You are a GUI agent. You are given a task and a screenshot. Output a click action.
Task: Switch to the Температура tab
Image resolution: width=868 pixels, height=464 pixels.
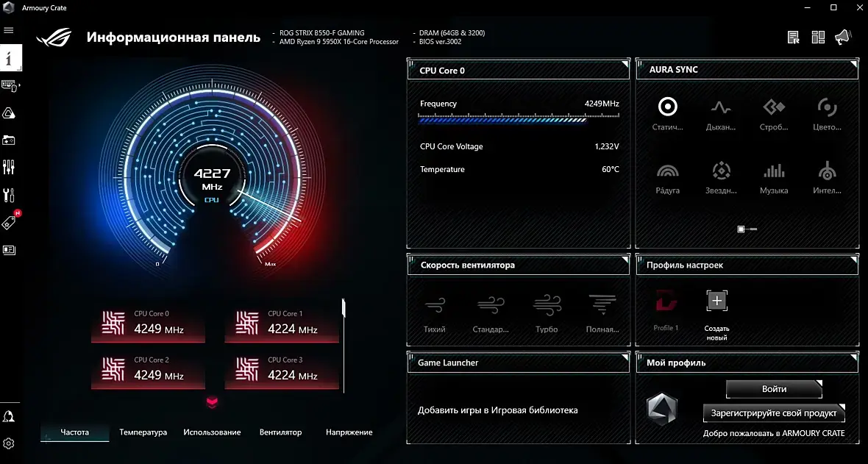pos(143,432)
